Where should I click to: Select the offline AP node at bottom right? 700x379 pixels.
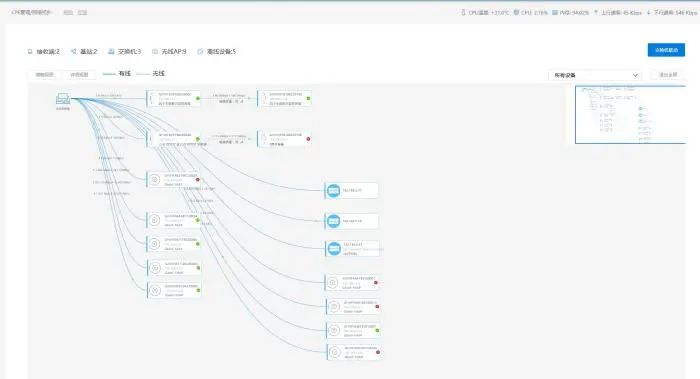pos(354,352)
